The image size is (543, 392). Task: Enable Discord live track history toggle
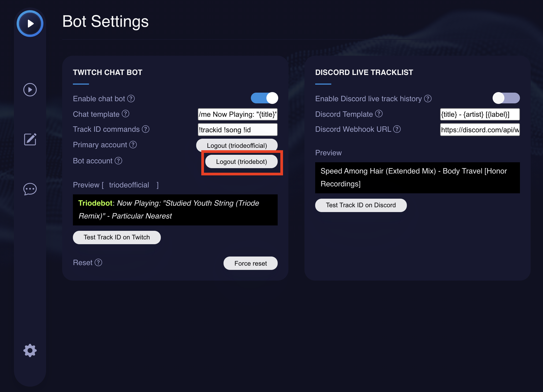pos(506,98)
